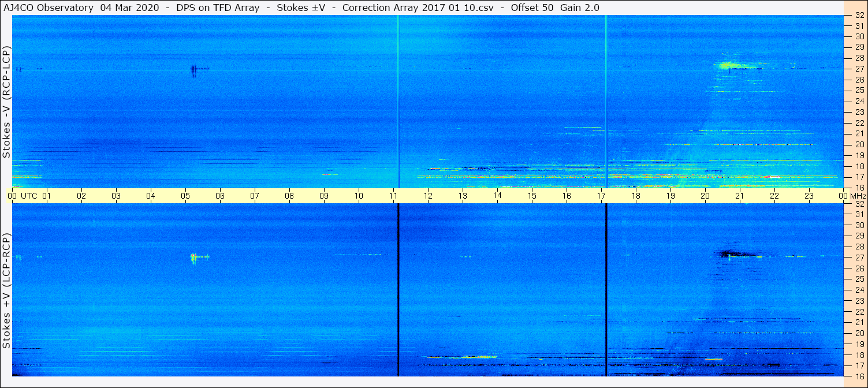Click the green vertical line near 17 UTC

[606, 102]
